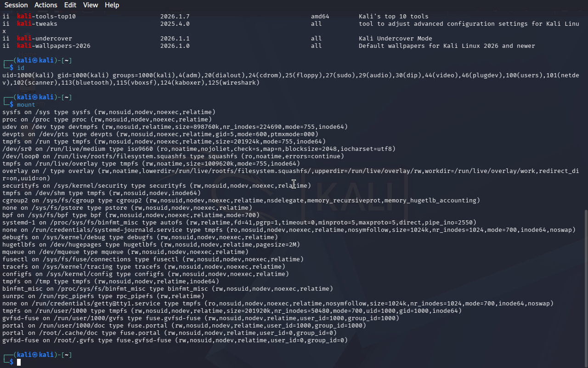Click 'Kali Undercover Mode' description text
The height and width of the screenshot is (368, 588).
click(395, 39)
